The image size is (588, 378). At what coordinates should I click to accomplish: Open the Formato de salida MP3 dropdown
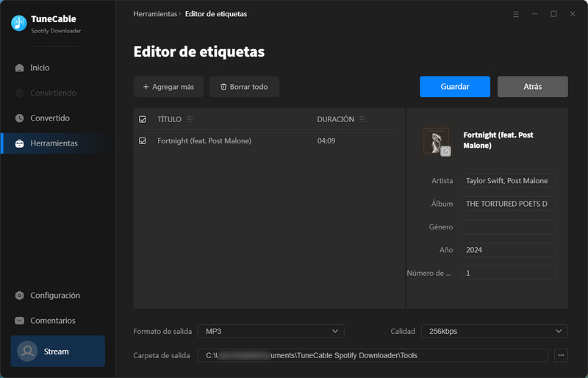tap(270, 331)
